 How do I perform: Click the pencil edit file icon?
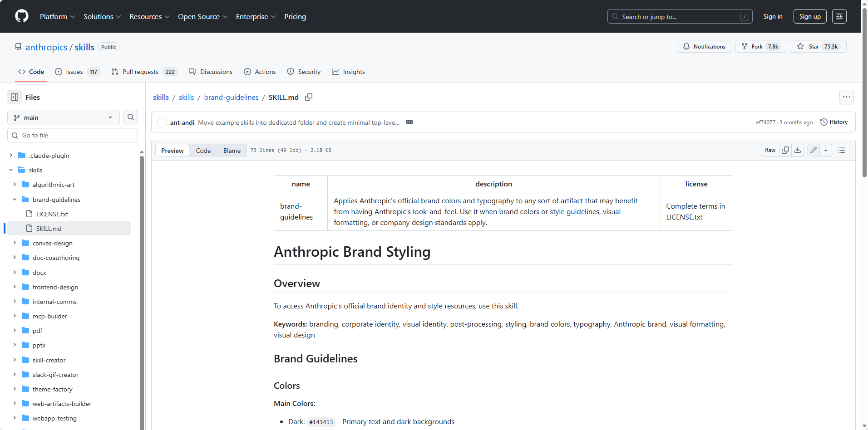[x=814, y=150]
